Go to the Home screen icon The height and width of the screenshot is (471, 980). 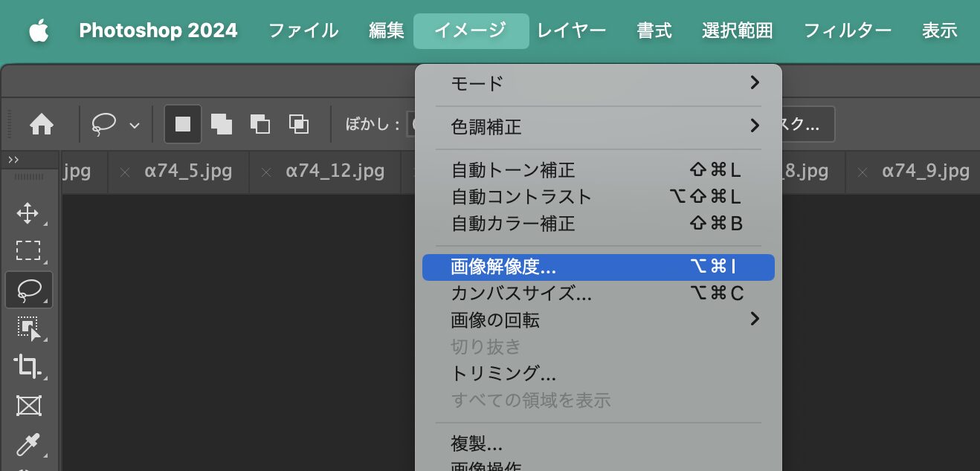click(42, 124)
